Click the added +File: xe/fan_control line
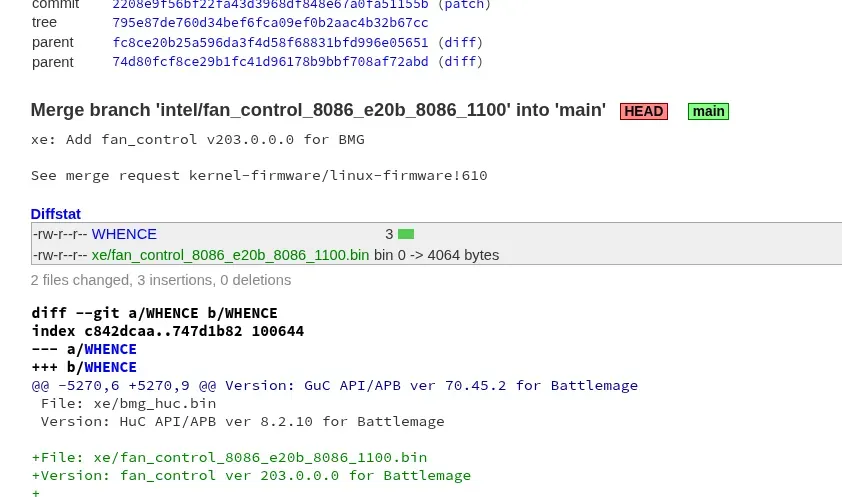 [229, 457]
